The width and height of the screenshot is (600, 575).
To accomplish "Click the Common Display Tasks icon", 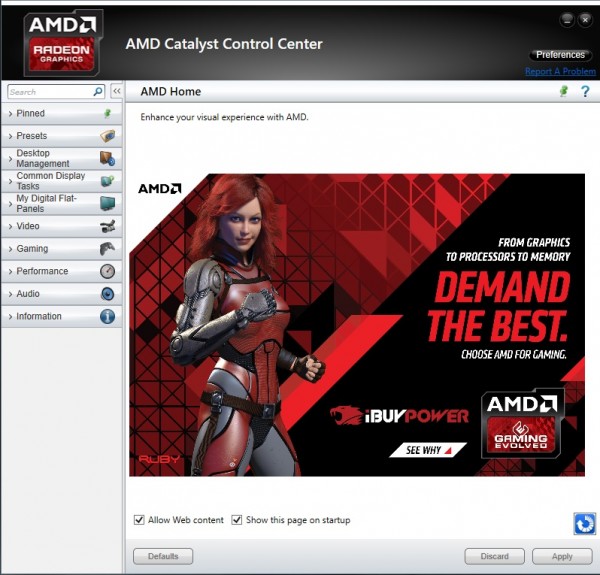I will 108,181.
